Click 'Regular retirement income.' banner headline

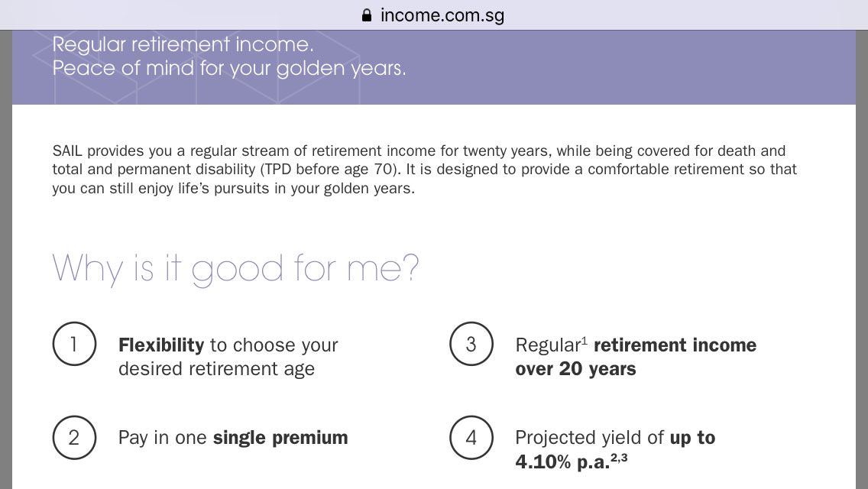pos(183,44)
